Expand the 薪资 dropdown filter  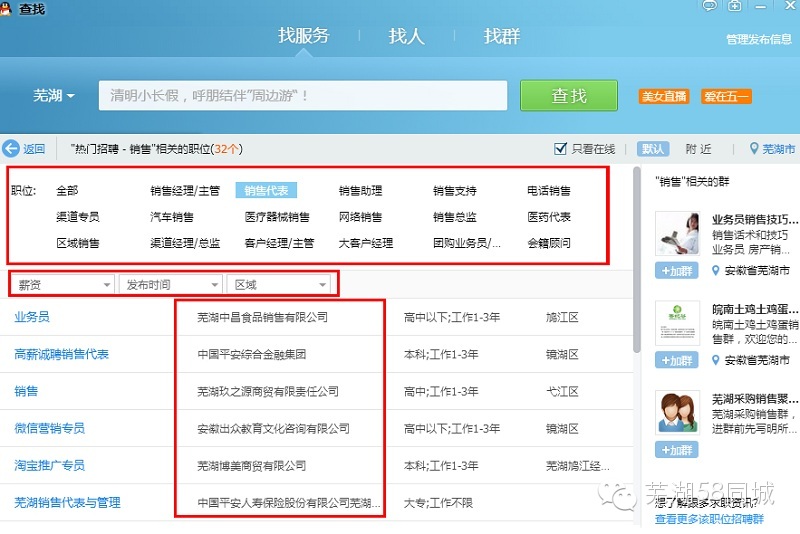tap(63, 285)
